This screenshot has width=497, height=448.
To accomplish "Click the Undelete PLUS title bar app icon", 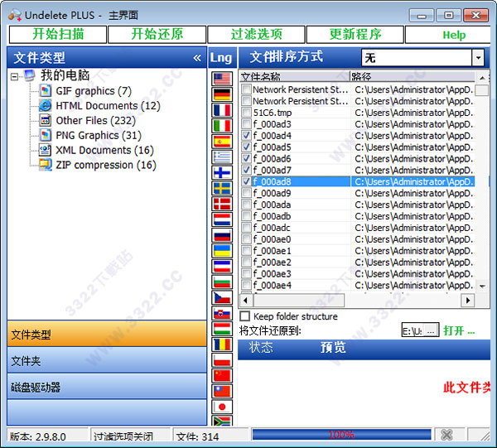I will (15, 15).
